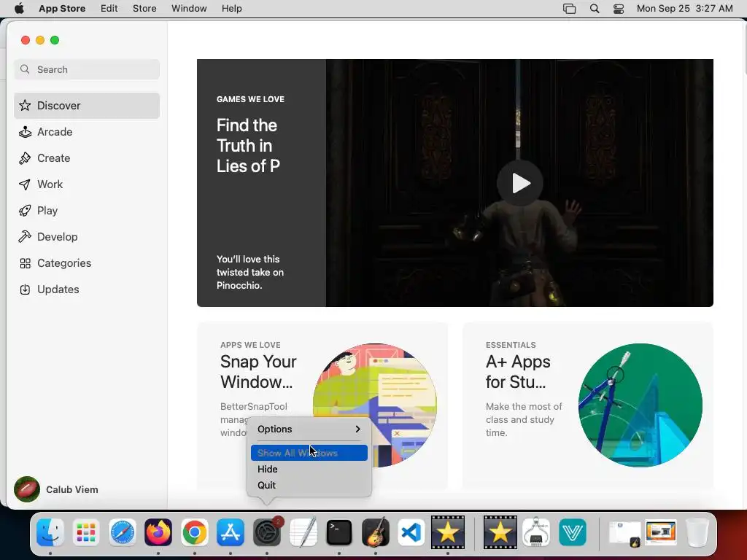
Task: Click the 'twisted take on Pinocchio' description
Action: point(250,273)
